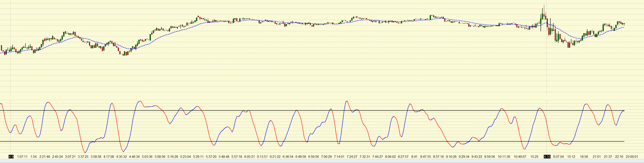
Task: Click the 18:56 axis label
Action: 584,157
